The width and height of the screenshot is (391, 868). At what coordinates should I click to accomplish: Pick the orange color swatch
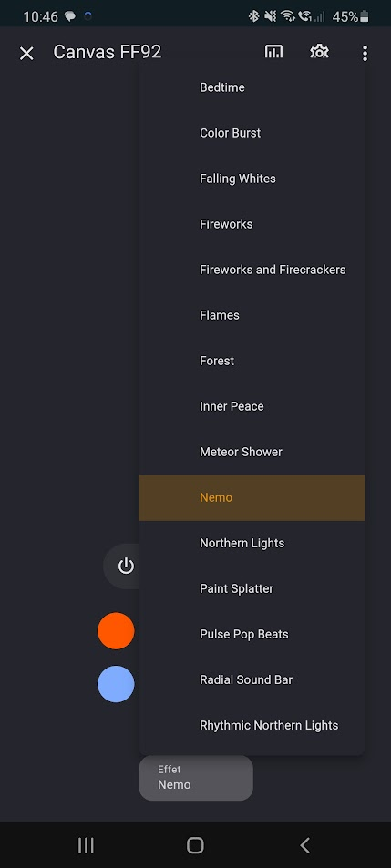pos(116,630)
